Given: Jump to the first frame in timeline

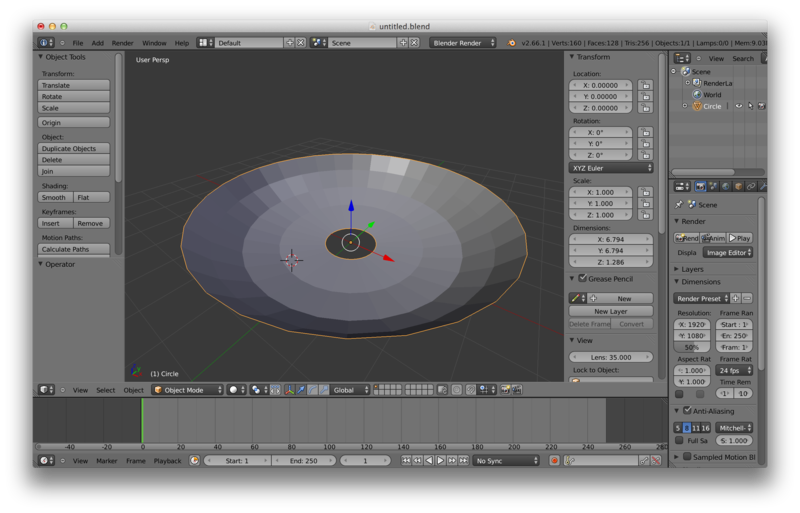Looking at the screenshot, I should [x=406, y=461].
